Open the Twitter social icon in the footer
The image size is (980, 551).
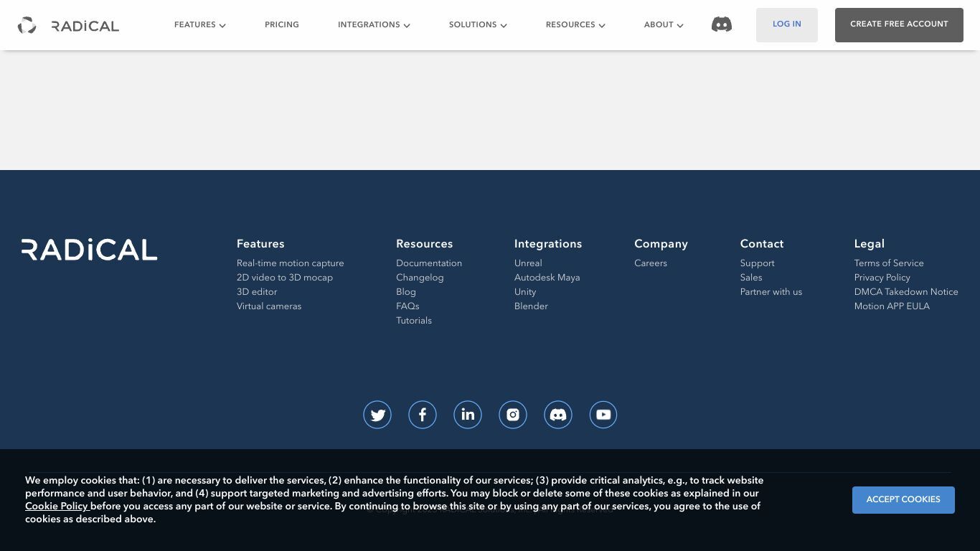point(377,415)
